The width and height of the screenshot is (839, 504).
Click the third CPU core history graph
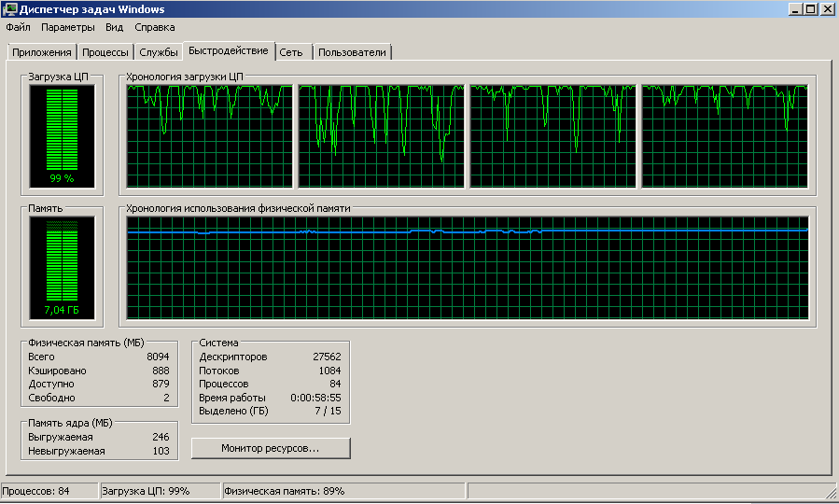[553, 136]
